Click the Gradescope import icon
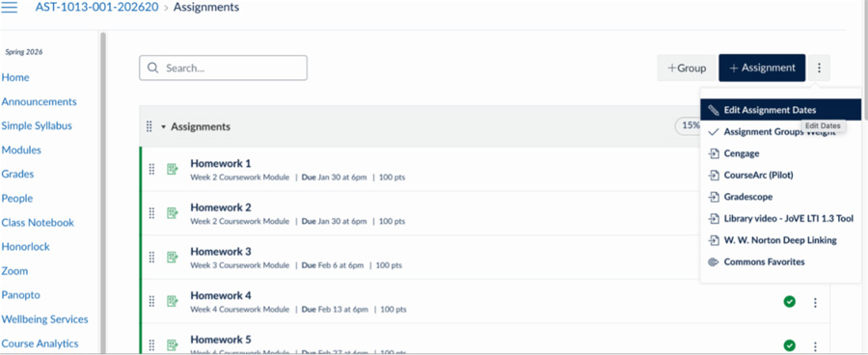Image resolution: width=868 pixels, height=355 pixels. pos(714,197)
